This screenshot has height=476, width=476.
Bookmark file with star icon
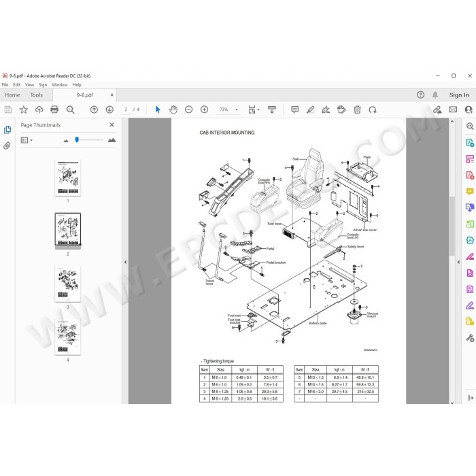click(x=24, y=109)
